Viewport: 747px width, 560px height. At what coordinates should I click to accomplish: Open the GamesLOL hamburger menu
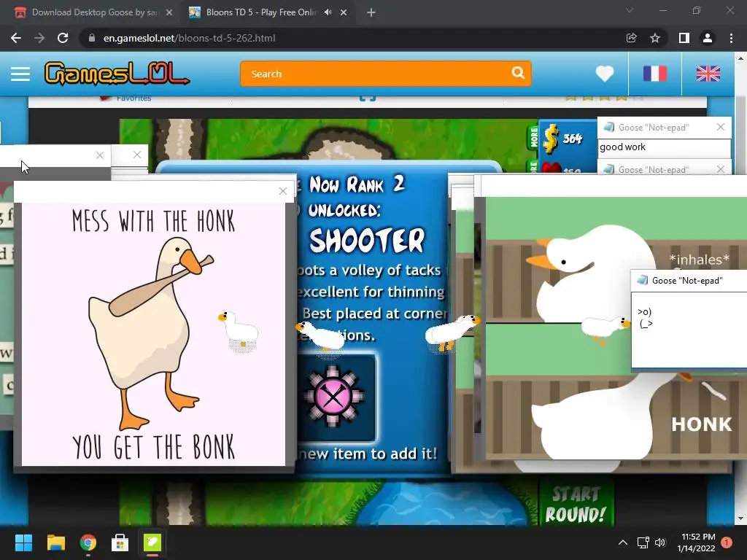tap(20, 74)
